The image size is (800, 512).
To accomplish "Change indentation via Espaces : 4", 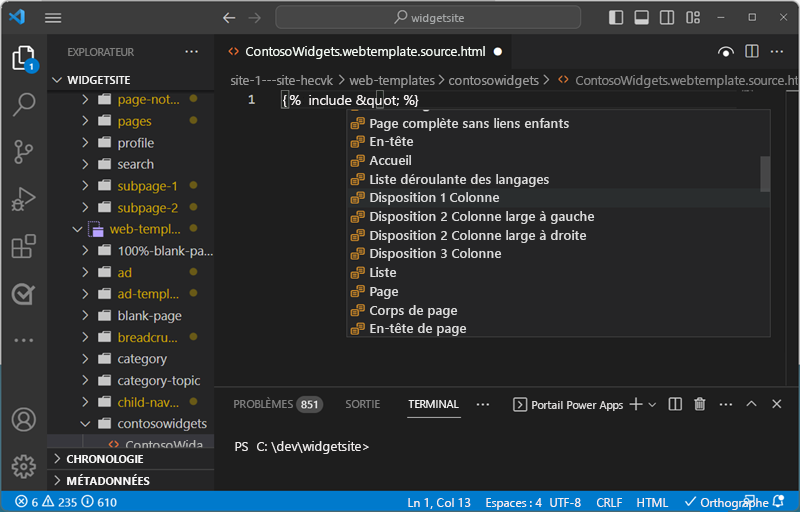I will tap(513, 503).
